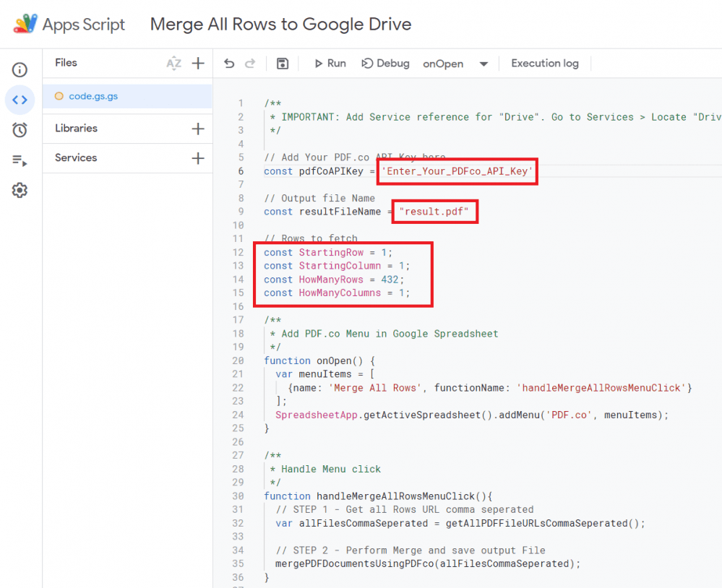
Task: Run the selected function
Action: point(330,64)
